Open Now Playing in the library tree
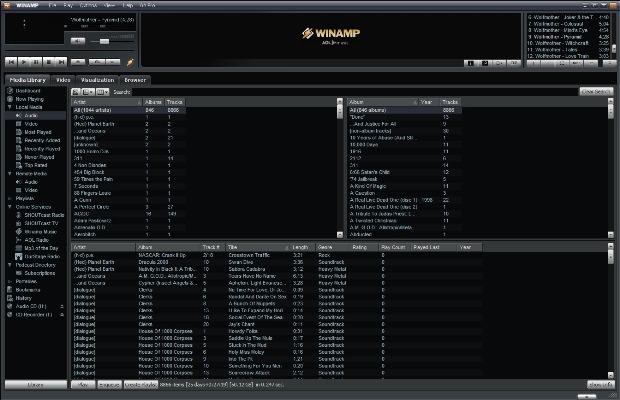The image size is (620, 400). [x=29, y=99]
